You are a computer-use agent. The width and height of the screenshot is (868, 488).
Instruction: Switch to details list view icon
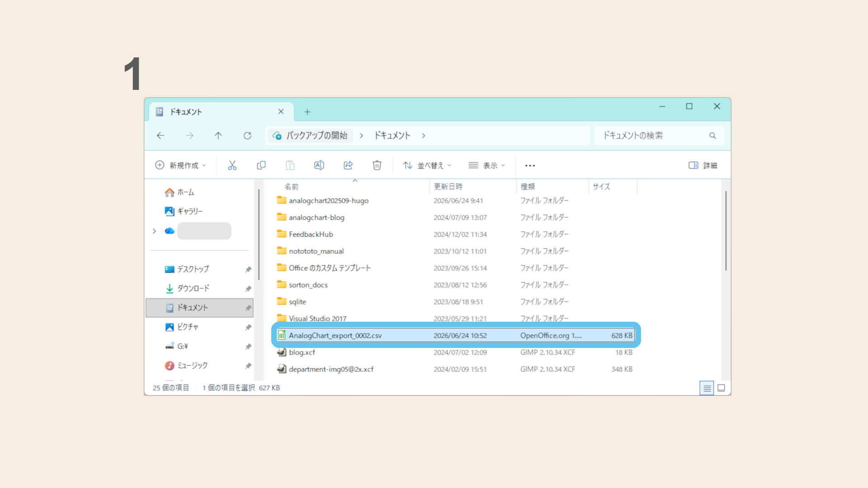707,388
